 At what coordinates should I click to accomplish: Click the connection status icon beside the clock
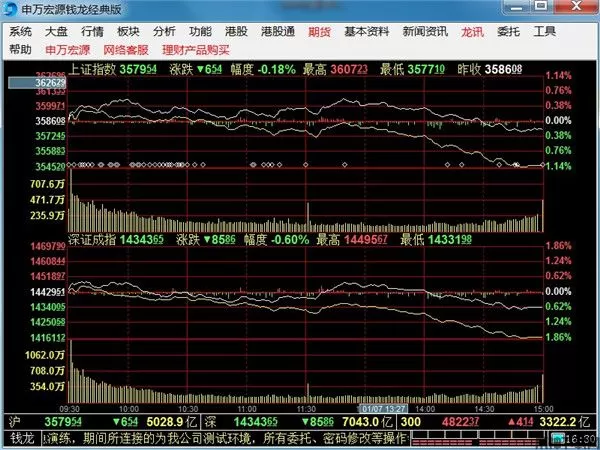tap(558, 438)
